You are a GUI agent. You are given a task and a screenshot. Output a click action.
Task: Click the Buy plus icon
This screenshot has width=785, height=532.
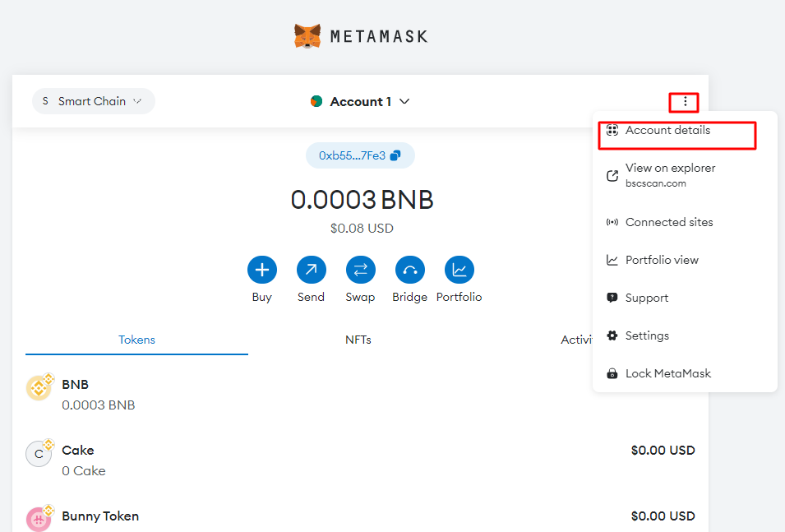click(262, 270)
